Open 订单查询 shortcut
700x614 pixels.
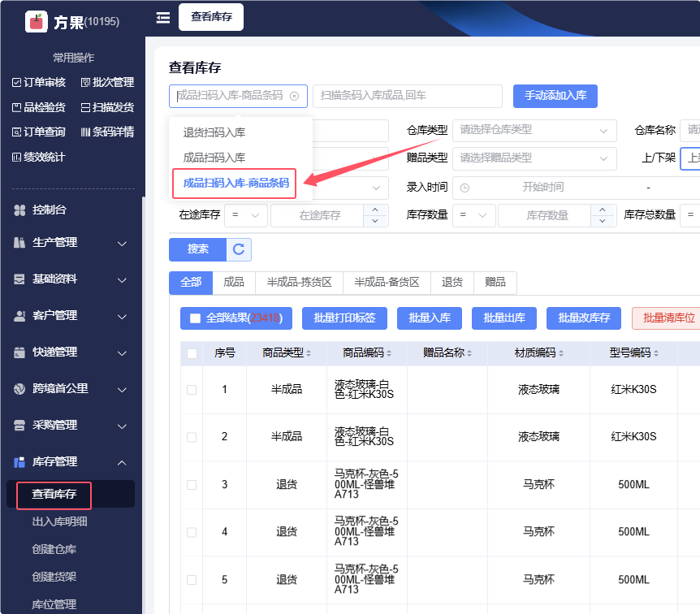click(x=39, y=132)
